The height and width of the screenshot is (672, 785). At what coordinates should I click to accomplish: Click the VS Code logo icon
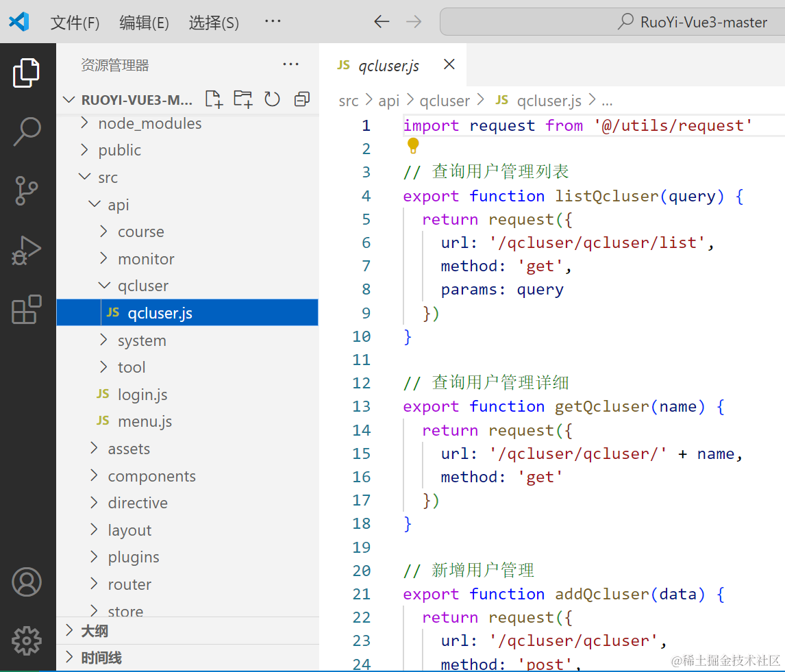click(19, 21)
